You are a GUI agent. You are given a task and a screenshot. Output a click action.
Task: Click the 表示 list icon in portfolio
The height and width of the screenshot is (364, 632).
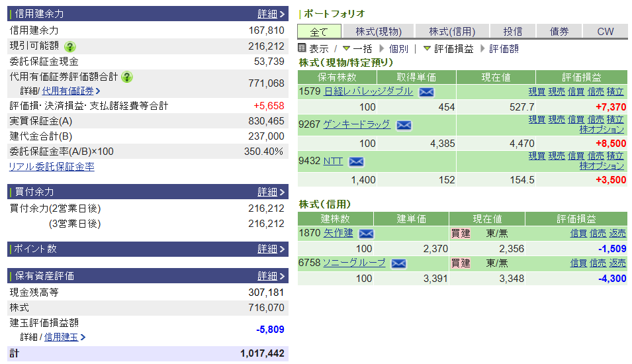[302, 48]
